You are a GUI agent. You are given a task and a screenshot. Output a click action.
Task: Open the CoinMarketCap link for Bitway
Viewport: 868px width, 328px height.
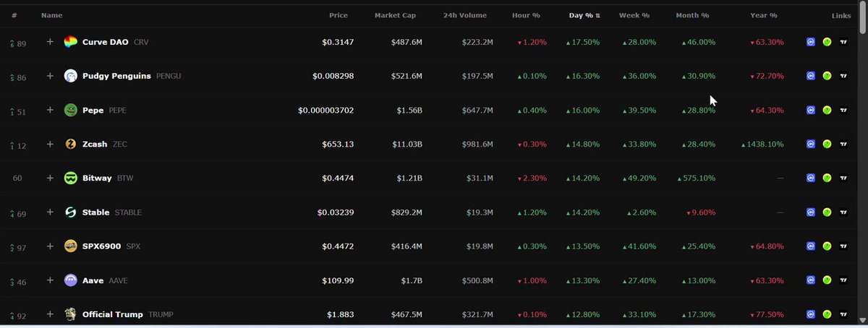[811, 178]
